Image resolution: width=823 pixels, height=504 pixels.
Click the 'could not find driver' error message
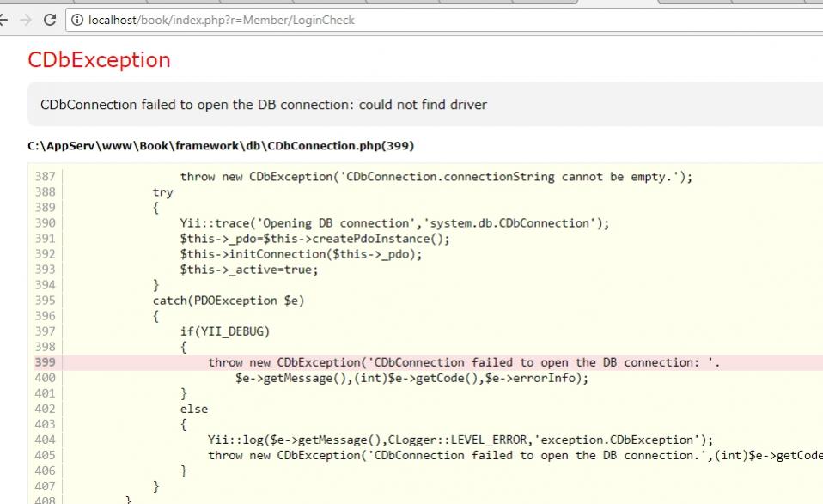tap(264, 105)
